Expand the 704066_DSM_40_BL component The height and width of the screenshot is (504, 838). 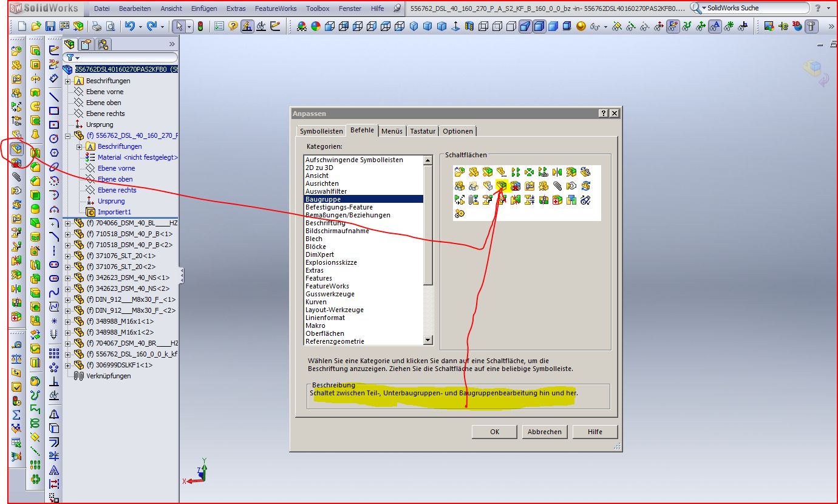(x=69, y=223)
